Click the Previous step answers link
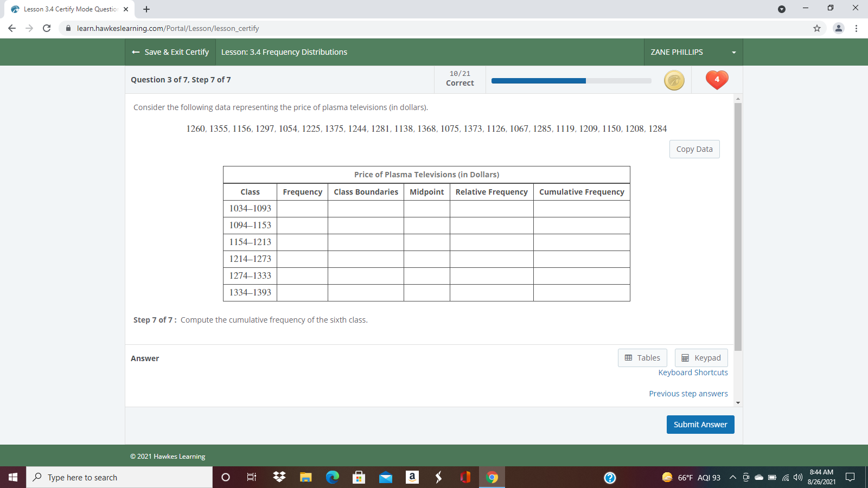868x488 pixels. [x=688, y=393]
